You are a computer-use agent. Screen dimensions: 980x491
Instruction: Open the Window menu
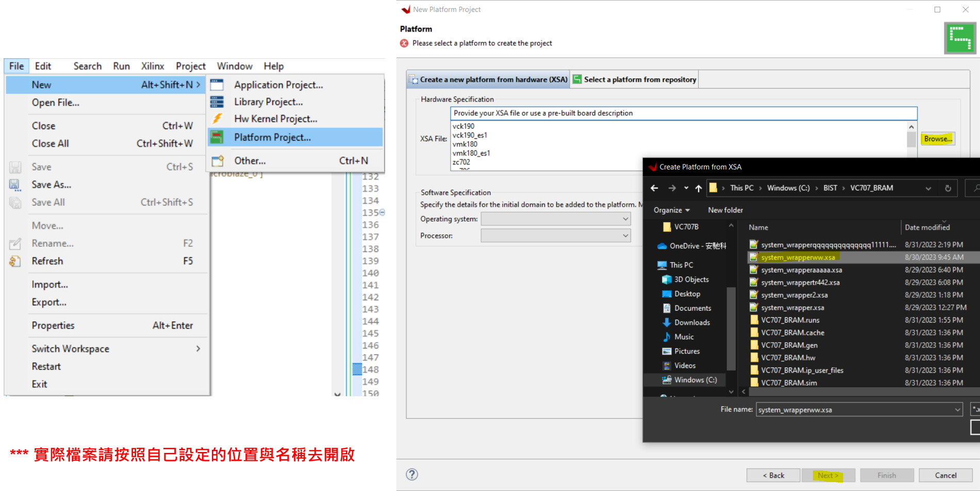coord(235,66)
